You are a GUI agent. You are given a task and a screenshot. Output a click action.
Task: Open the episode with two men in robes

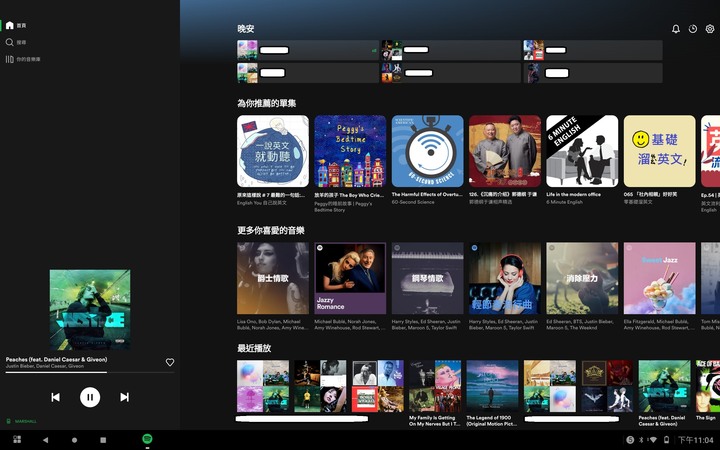(x=505, y=151)
